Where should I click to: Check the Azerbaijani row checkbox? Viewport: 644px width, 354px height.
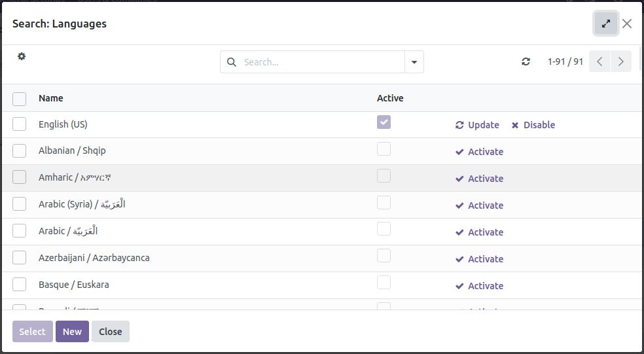(x=20, y=258)
